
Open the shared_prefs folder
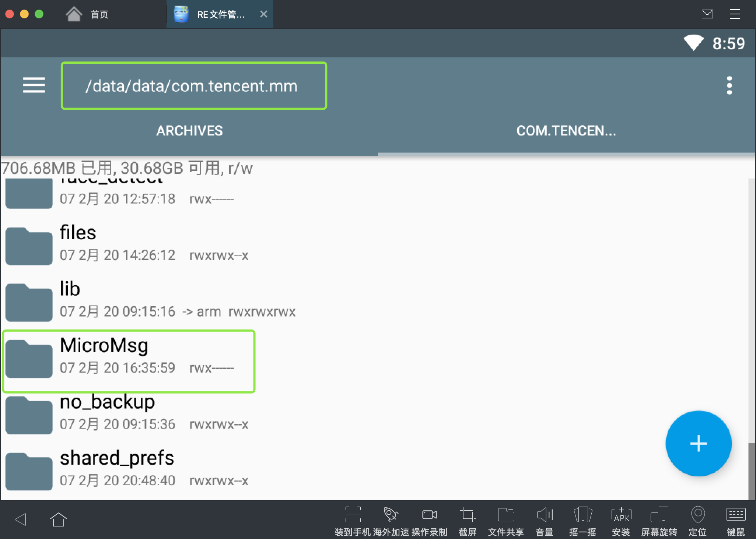coord(117,468)
